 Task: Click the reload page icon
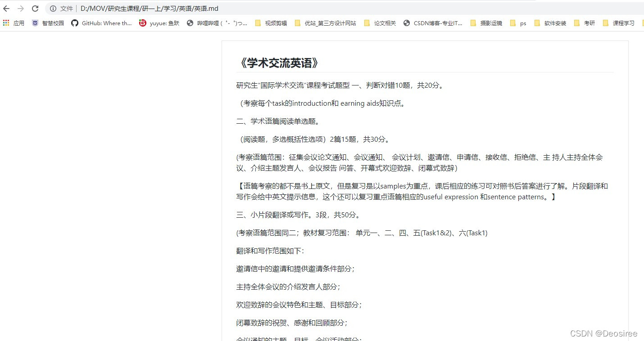tap(35, 8)
